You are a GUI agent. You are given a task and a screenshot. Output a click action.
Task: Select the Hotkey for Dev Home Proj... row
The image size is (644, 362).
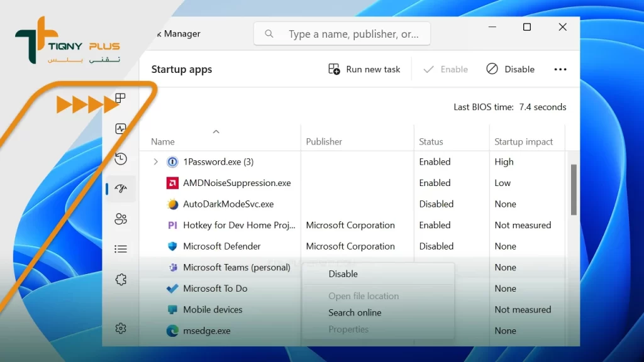(x=239, y=226)
